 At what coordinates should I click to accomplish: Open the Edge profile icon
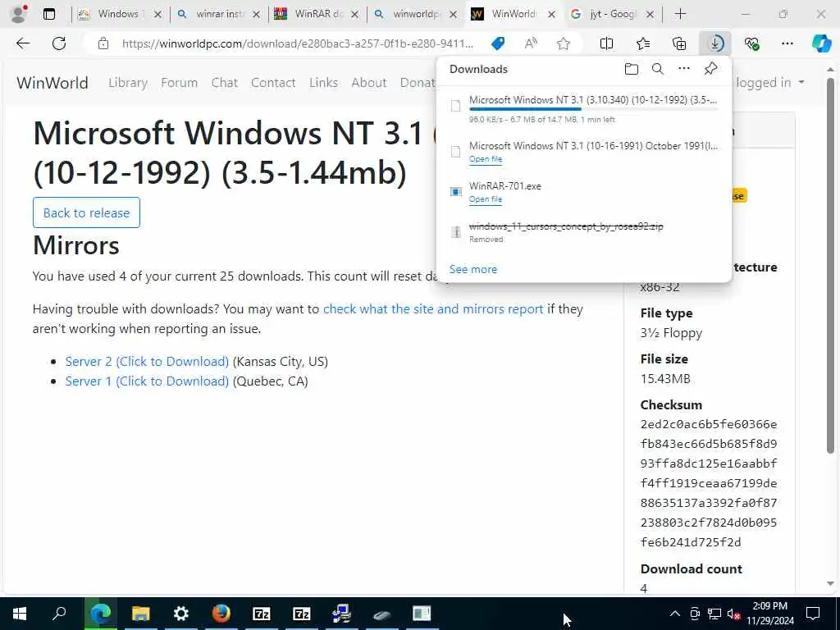pos(18,14)
